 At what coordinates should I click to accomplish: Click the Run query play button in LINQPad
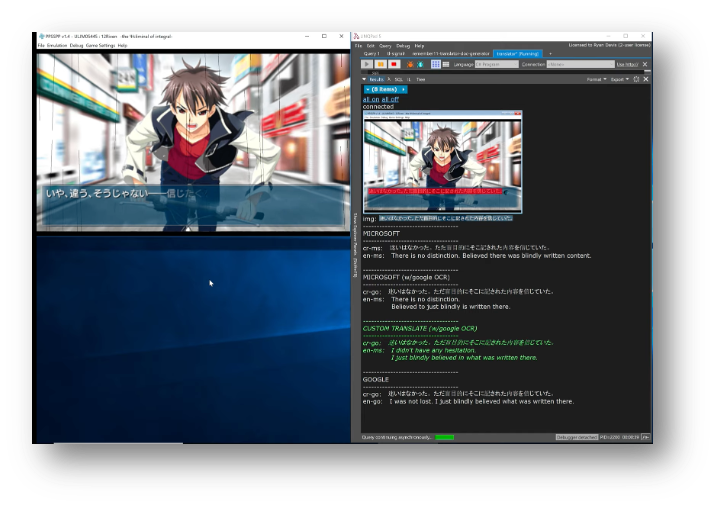tap(367, 64)
